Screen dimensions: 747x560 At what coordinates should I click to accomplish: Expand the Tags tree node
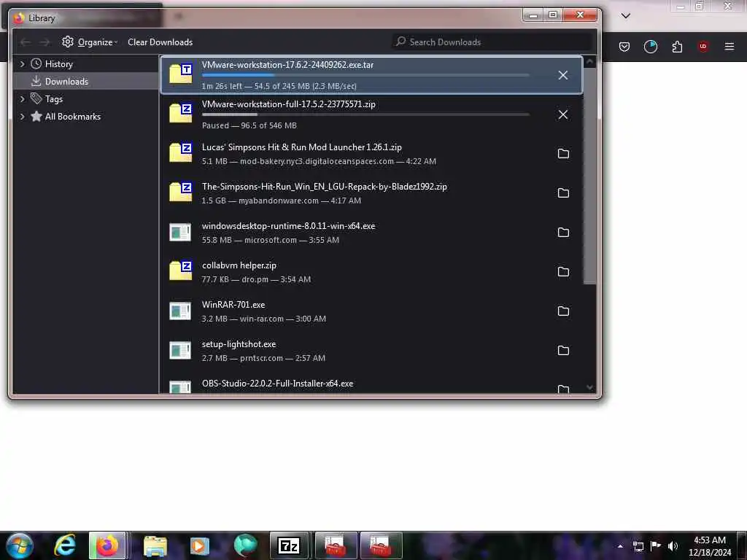(x=22, y=99)
